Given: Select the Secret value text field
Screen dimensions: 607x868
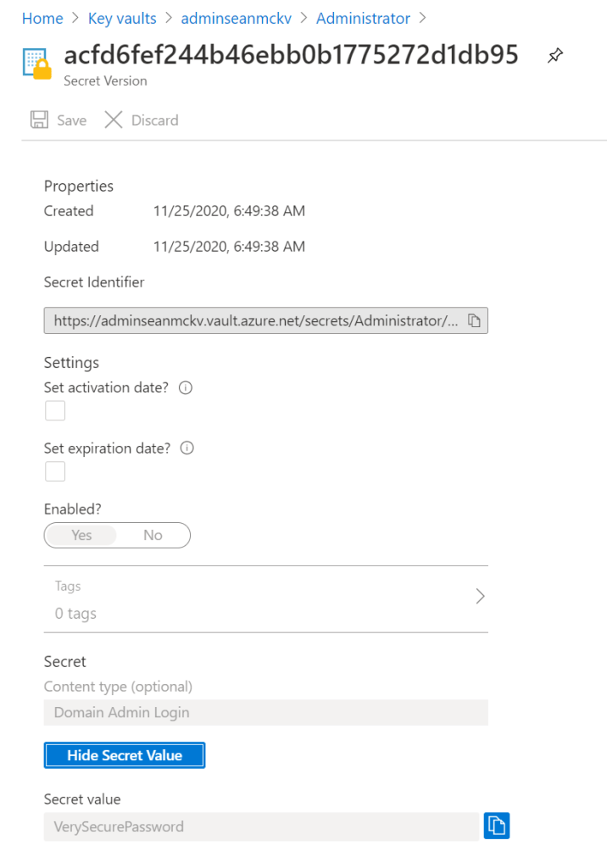Looking at the screenshot, I should pos(261,826).
